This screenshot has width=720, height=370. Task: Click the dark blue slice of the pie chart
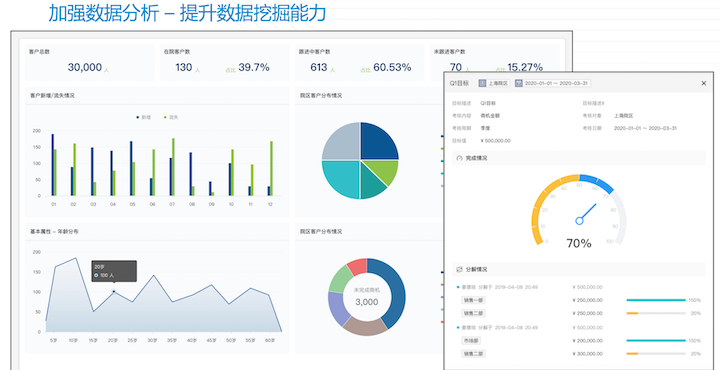pyautogui.click(x=377, y=142)
